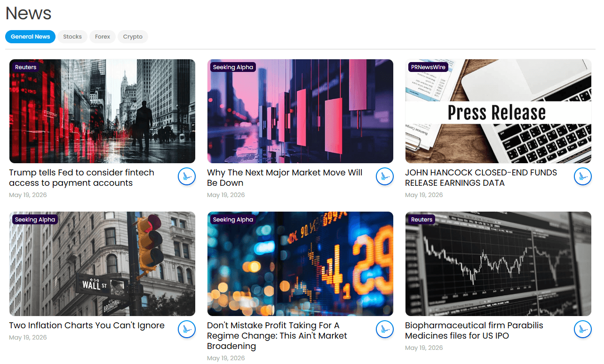604x364 pixels.
Task: Click Seeking Alpha badge on orange ticker card
Action: click(233, 220)
